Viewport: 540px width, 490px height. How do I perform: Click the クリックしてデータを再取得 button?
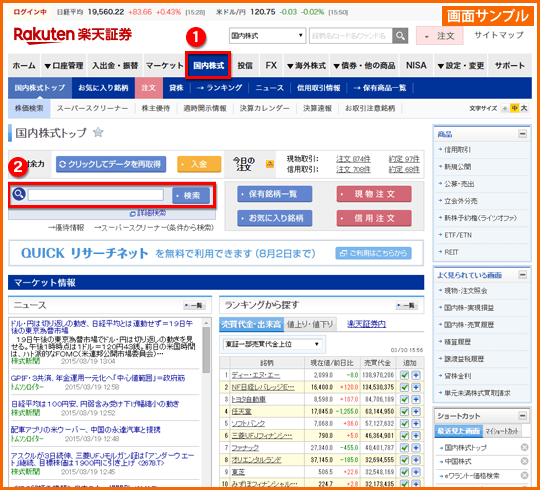click(x=111, y=164)
